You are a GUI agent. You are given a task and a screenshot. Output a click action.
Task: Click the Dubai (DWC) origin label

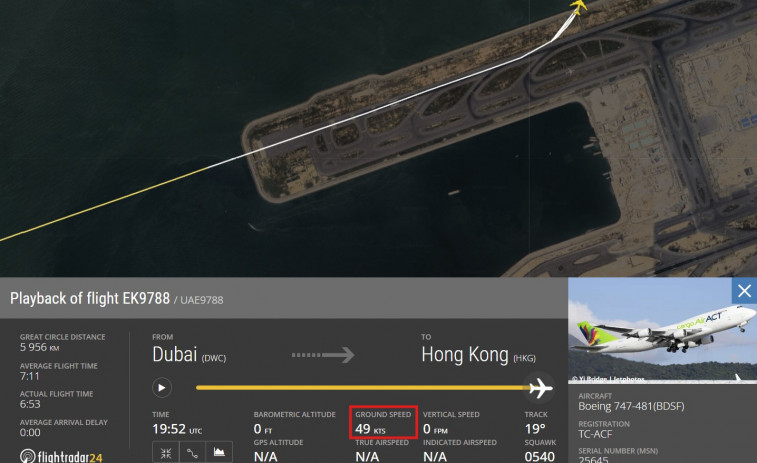189,355
